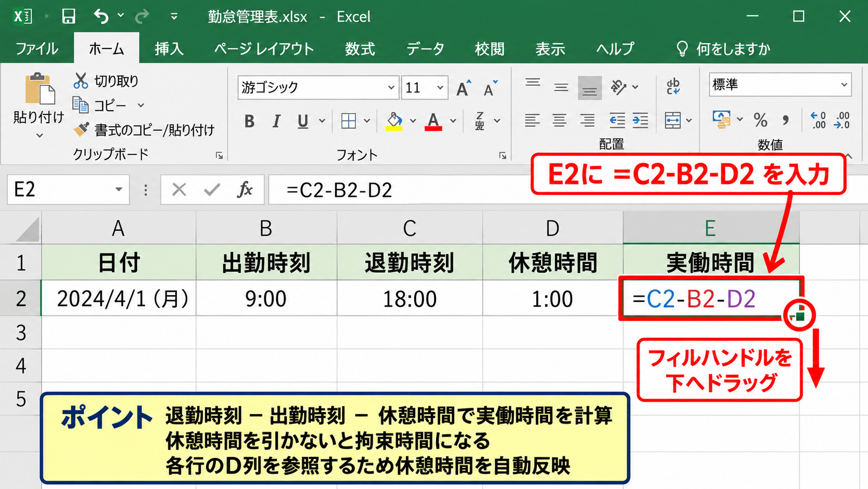Viewport: 868px width, 489px height.
Task: Click the fx insert function icon
Action: (245, 190)
